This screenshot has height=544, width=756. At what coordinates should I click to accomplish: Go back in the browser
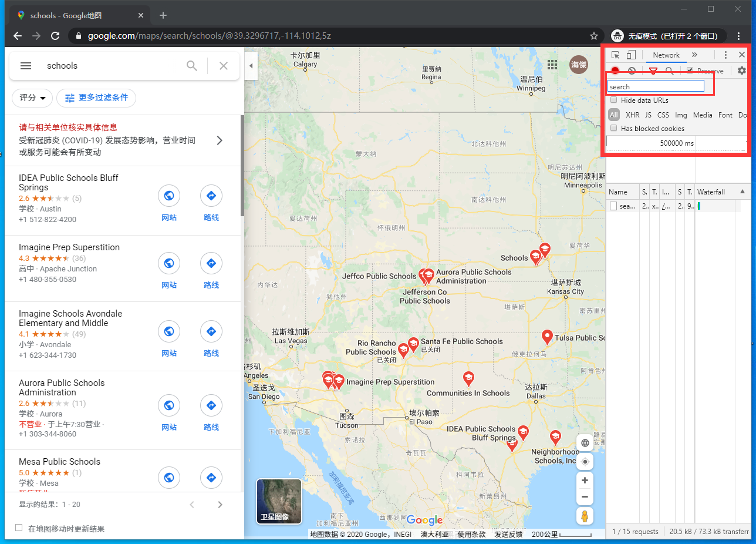click(18, 36)
